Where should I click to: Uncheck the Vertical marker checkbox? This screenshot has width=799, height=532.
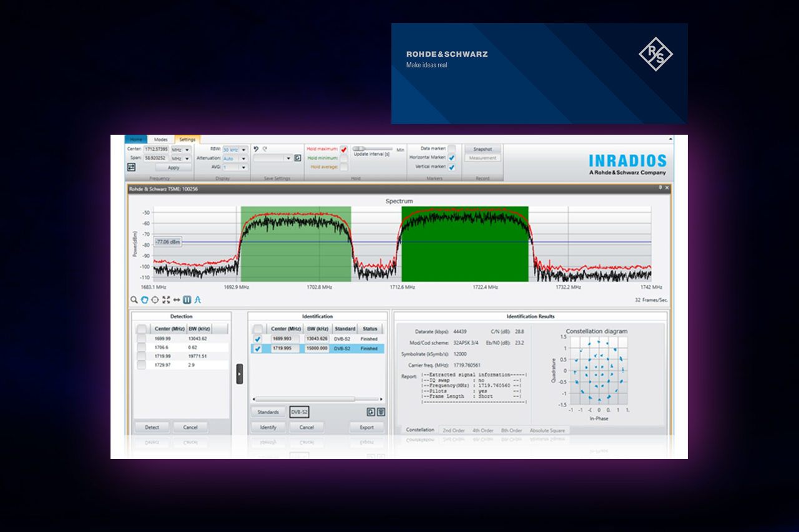(x=451, y=167)
